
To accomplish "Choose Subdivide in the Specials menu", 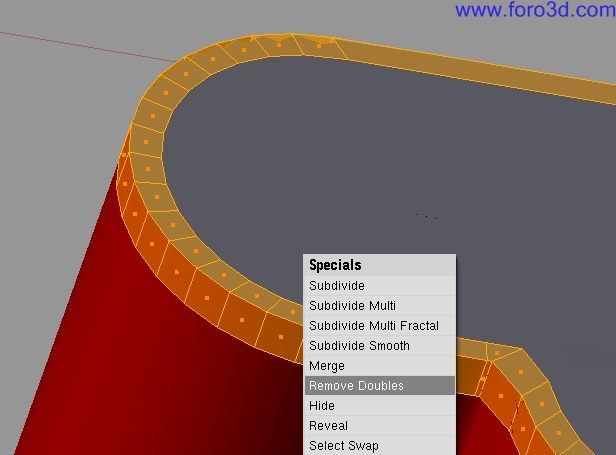I will coord(380,286).
